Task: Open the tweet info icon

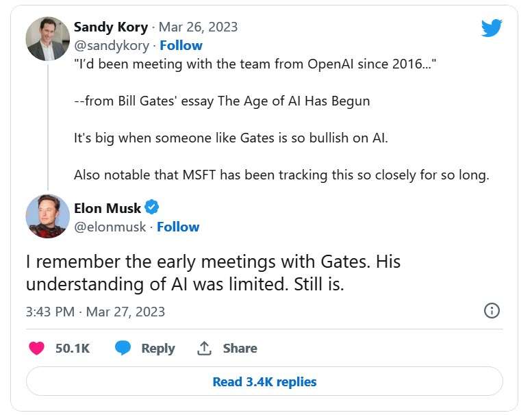Action: point(492,311)
